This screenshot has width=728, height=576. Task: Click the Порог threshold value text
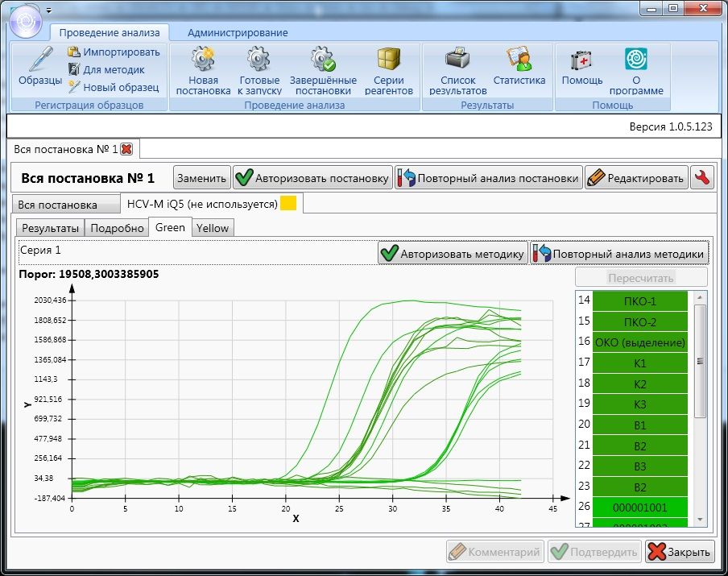[x=89, y=274]
